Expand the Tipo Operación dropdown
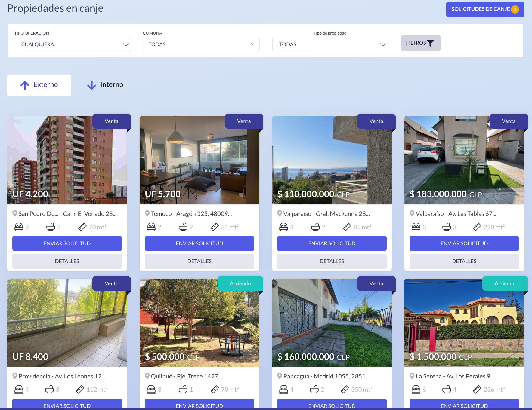Viewport: 532px width, 410px height. [72, 44]
